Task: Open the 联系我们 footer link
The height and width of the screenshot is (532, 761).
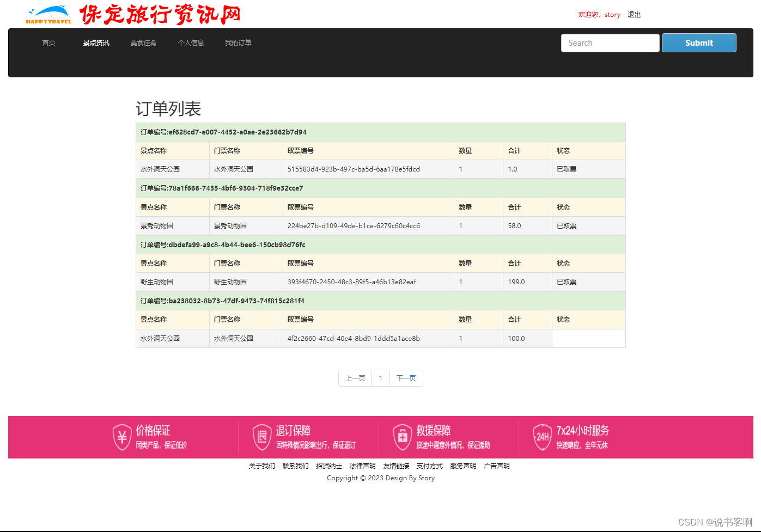Action: [x=296, y=466]
